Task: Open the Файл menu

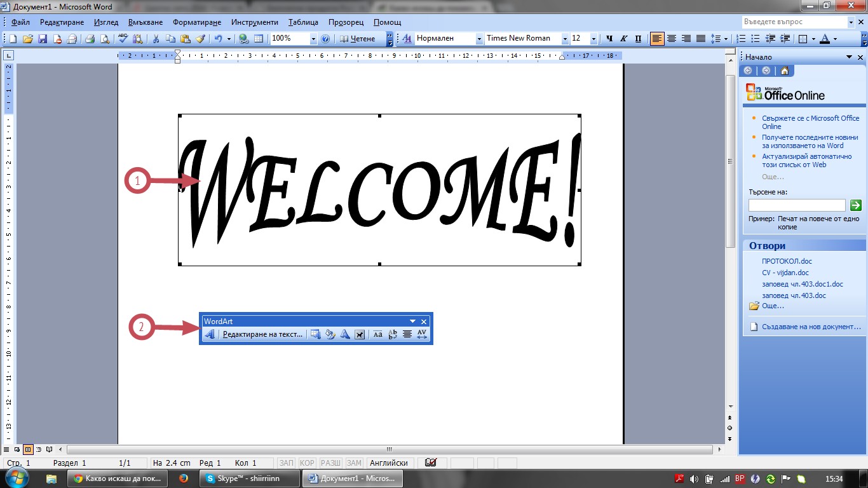Action: (x=20, y=22)
